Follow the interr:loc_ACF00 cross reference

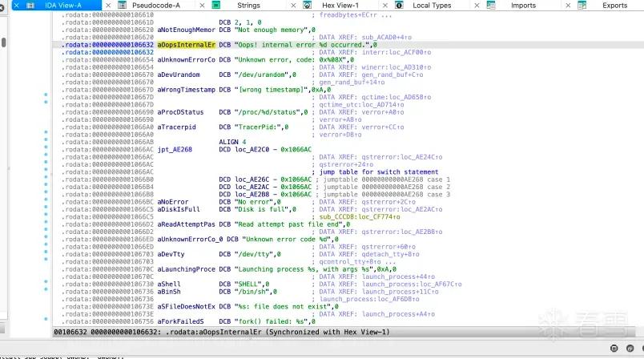pyautogui.click(x=396, y=52)
